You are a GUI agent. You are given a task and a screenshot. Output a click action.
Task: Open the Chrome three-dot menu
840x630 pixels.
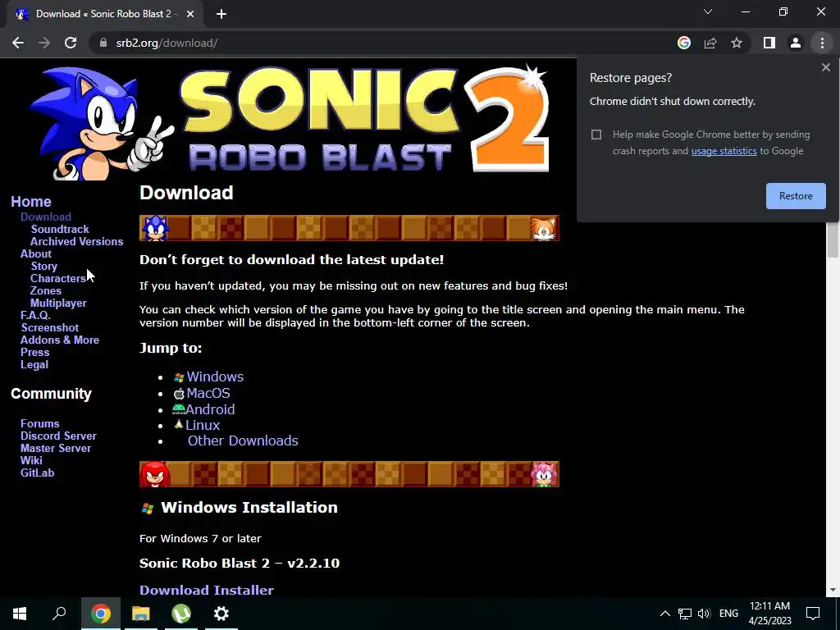pyautogui.click(x=822, y=43)
